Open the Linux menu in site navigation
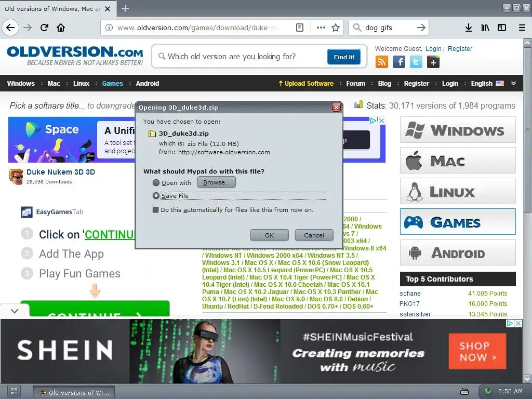 coord(81,84)
